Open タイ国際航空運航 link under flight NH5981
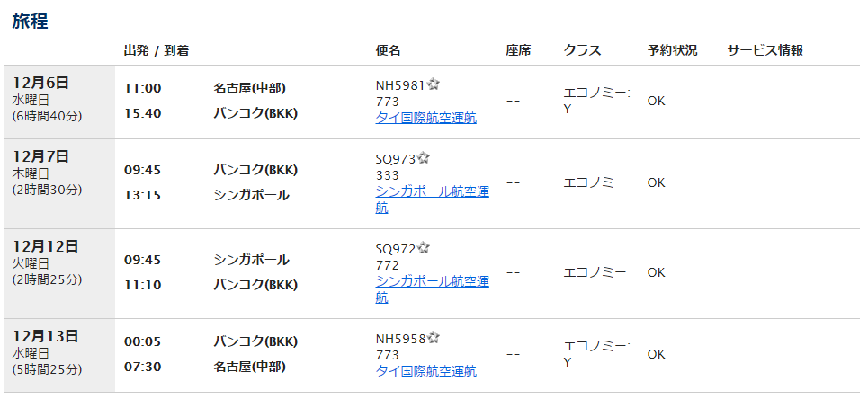Screen dimensions: 868x399 tap(425, 118)
